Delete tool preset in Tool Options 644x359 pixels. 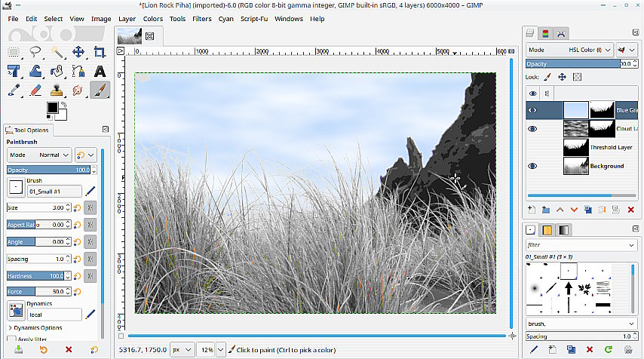[x=69, y=349]
